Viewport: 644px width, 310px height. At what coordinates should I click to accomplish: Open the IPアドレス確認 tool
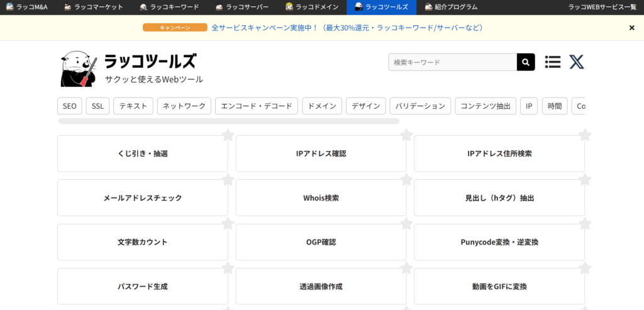pos(321,153)
